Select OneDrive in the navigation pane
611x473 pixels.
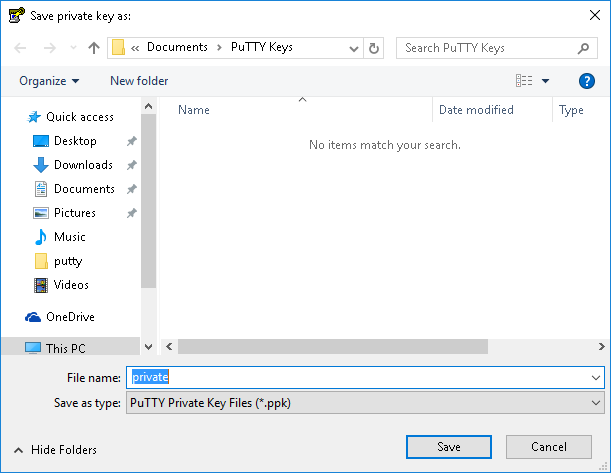[x=60, y=317]
